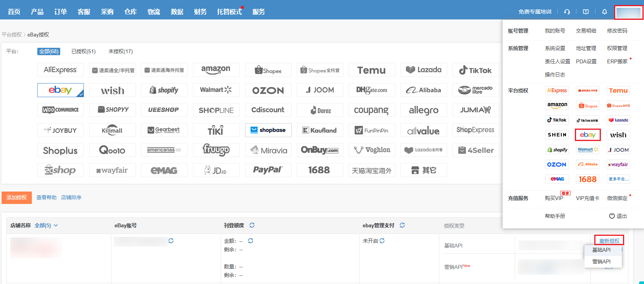
Task: Open 操作日志 in system management
Action: tap(555, 75)
